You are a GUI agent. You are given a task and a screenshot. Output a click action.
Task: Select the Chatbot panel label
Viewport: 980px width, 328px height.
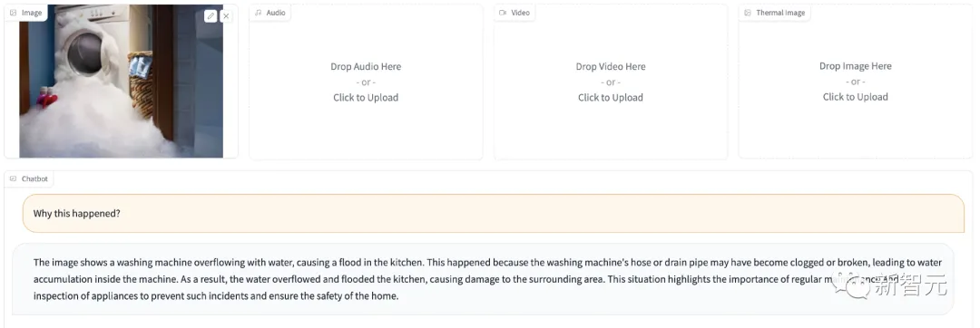34,178
